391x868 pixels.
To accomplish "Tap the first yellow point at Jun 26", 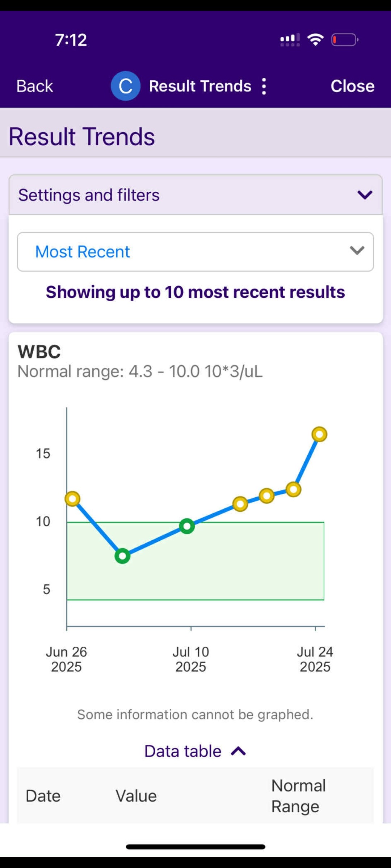I will click(72, 499).
